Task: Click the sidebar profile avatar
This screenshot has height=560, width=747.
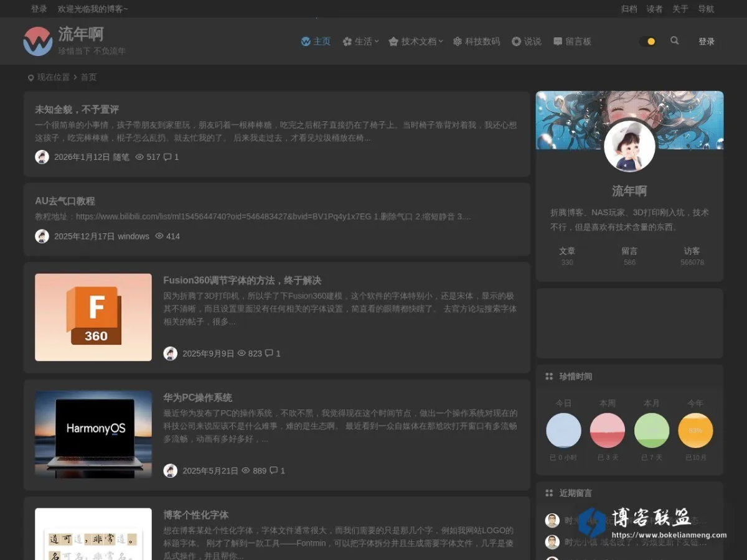Action: [629, 147]
